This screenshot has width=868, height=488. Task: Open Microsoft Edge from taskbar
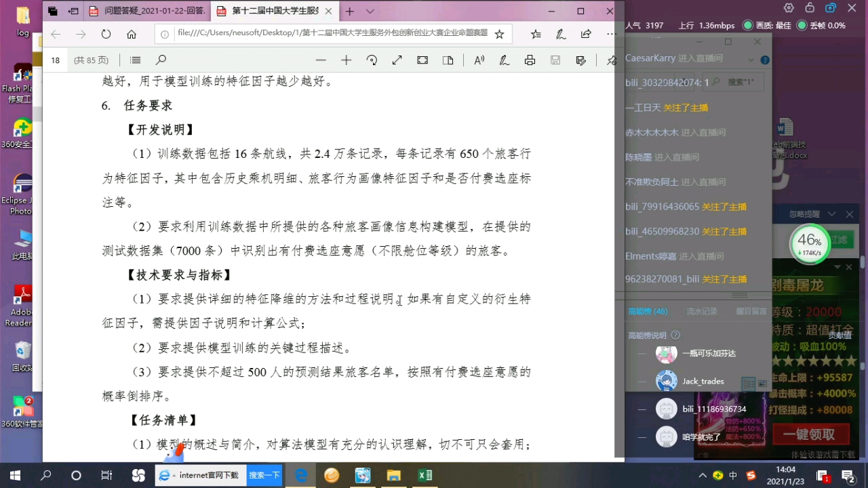(x=301, y=476)
